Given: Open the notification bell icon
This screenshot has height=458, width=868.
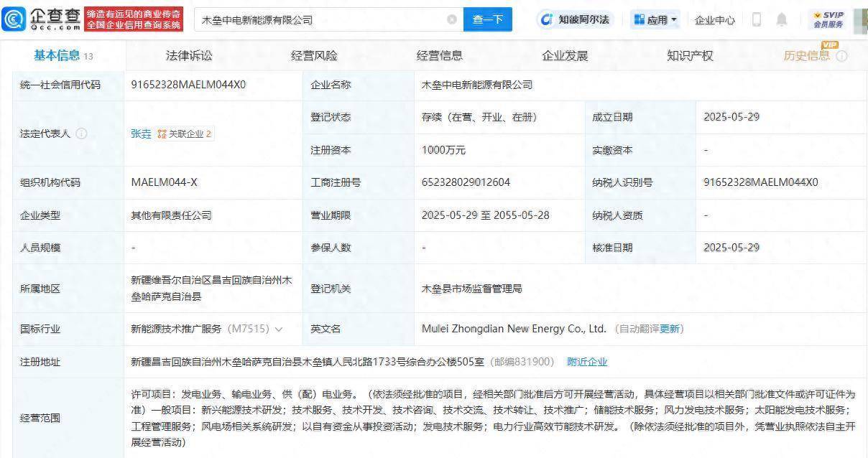Looking at the screenshot, I should pyautogui.click(x=782, y=20).
